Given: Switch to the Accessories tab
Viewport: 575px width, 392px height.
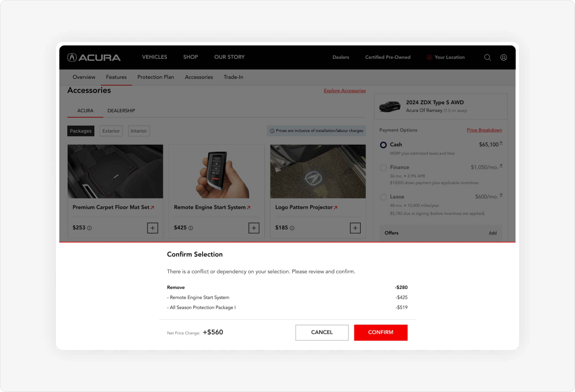Looking at the screenshot, I should 199,77.
